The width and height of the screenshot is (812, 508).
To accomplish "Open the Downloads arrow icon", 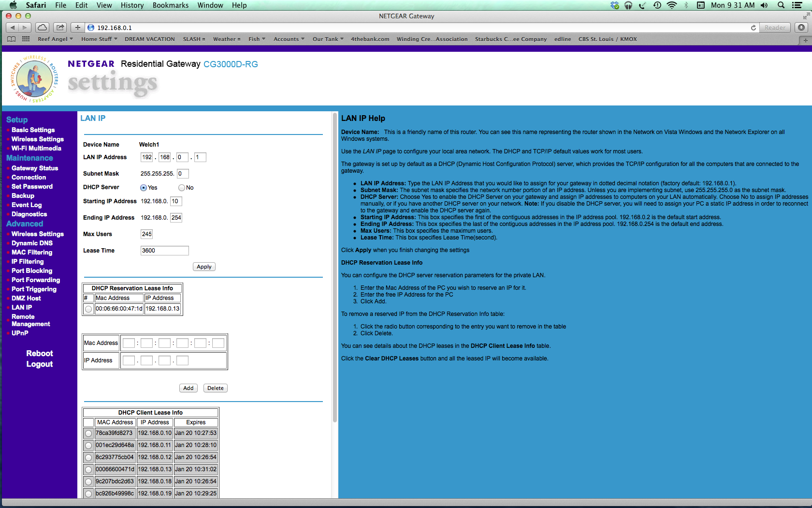I will 801,28.
